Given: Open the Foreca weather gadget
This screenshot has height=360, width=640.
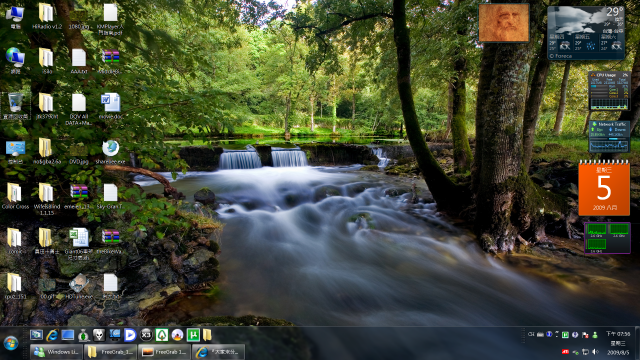Looking at the screenshot, I should coord(586,33).
